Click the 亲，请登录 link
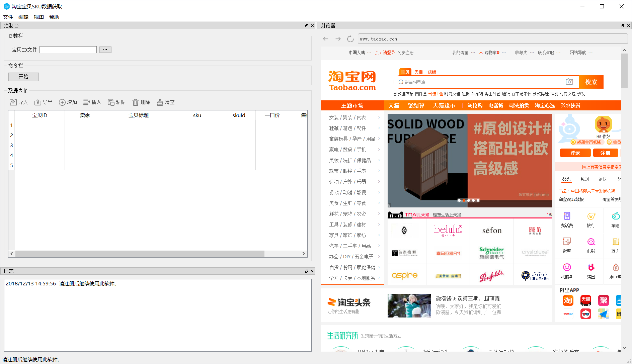The width and height of the screenshot is (632, 364). (x=385, y=53)
